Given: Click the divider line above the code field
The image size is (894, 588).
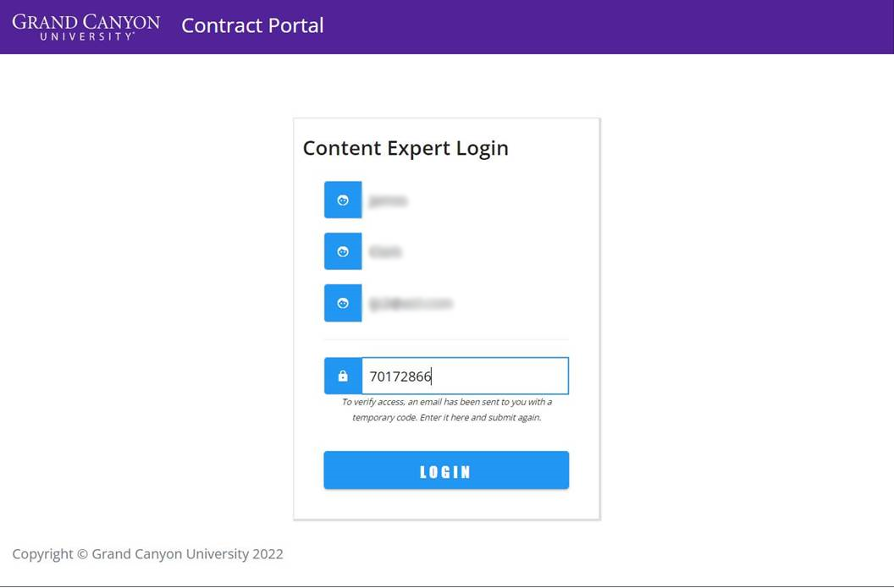Looking at the screenshot, I should [x=446, y=339].
